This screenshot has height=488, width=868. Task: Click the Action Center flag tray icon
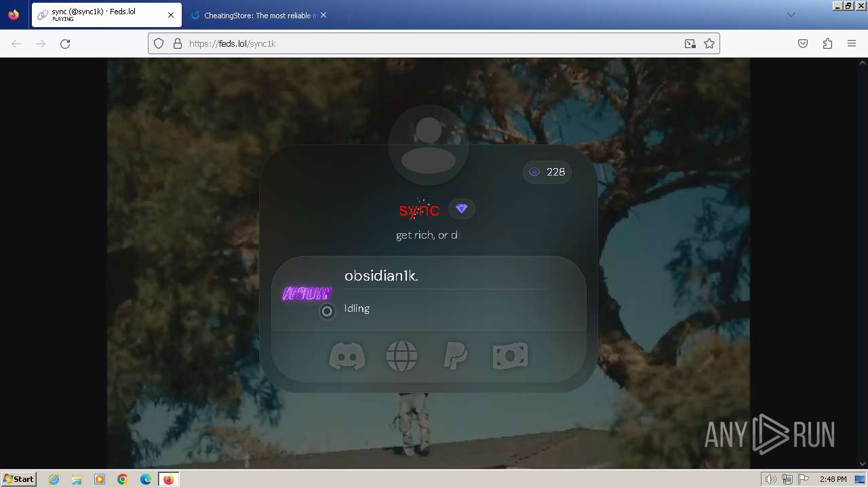pos(803,479)
